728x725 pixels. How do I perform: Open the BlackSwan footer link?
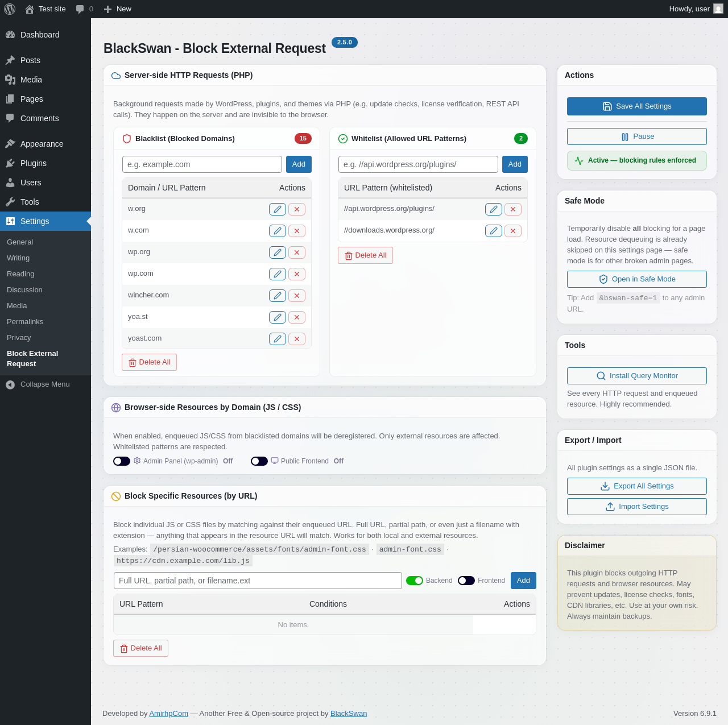[x=349, y=714]
